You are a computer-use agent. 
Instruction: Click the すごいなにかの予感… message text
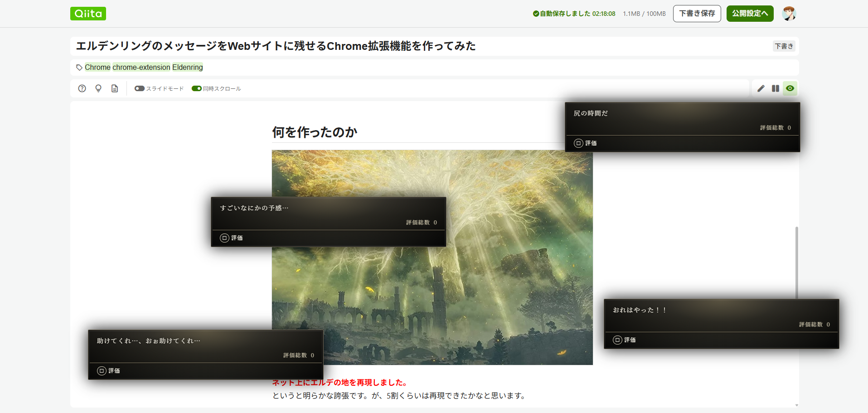[254, 208]
